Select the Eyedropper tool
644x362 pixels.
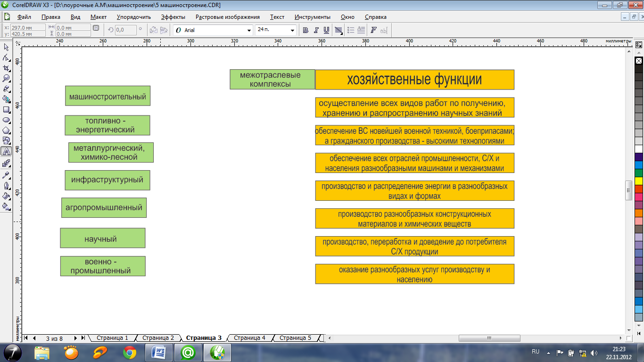[x=7, y=174]
